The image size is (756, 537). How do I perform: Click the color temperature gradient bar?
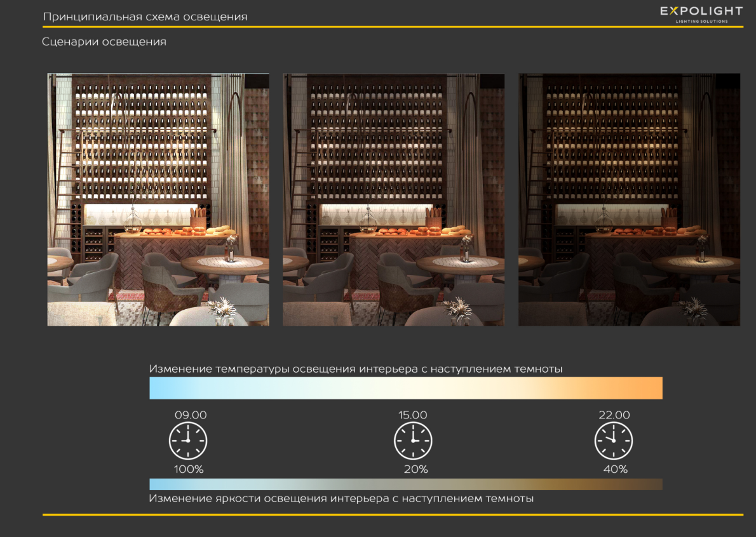pos(405,388)
